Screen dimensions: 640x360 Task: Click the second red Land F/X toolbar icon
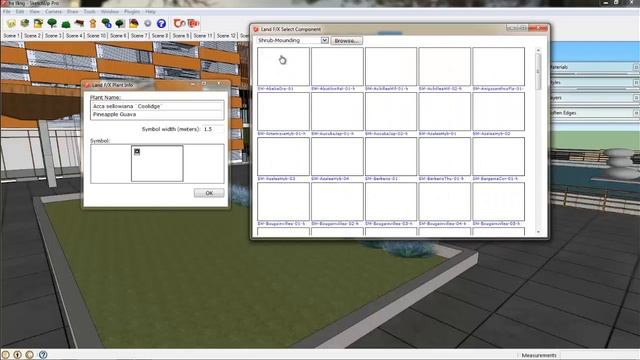click(x=193, y=23)
